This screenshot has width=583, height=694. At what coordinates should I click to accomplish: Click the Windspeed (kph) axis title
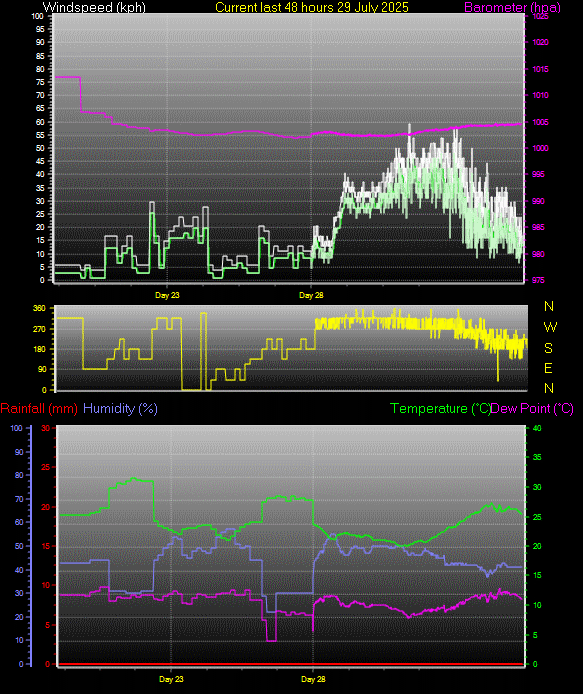point(94,8)
